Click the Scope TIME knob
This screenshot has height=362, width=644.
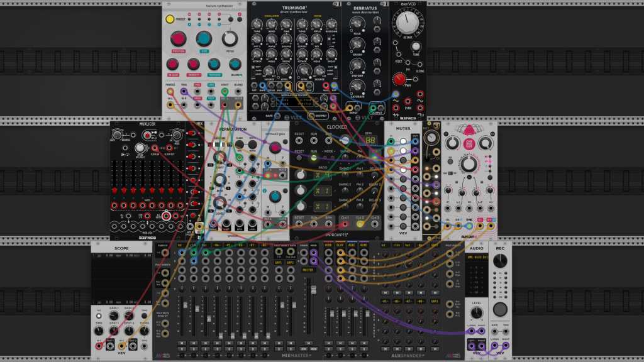[x=99, y=331]
